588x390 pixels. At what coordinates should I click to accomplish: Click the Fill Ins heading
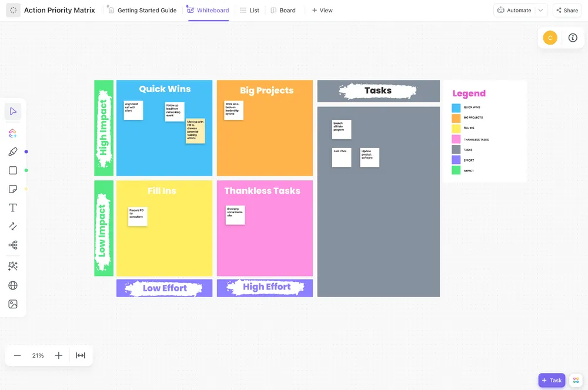(162, 191)
